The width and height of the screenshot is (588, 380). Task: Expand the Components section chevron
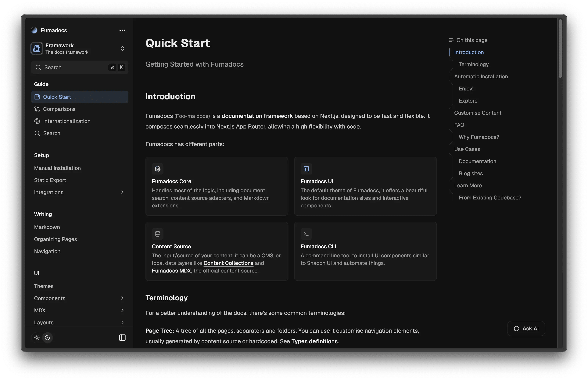tap(122, 298)
